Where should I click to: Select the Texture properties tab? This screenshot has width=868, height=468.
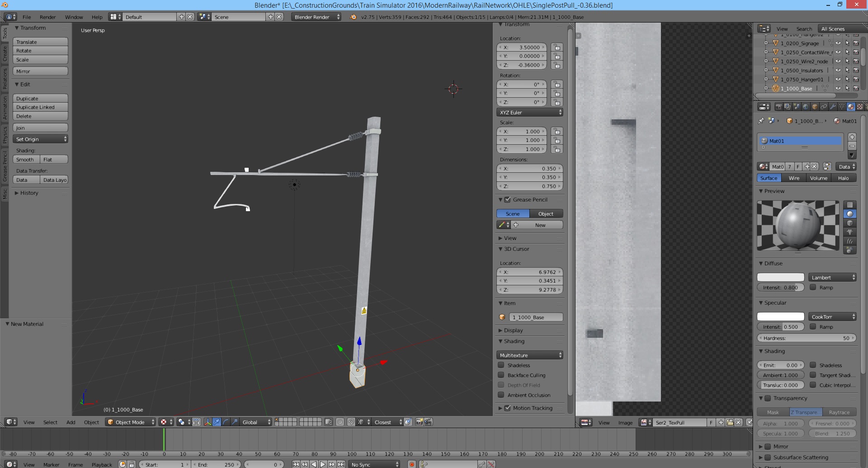[860, 107]
